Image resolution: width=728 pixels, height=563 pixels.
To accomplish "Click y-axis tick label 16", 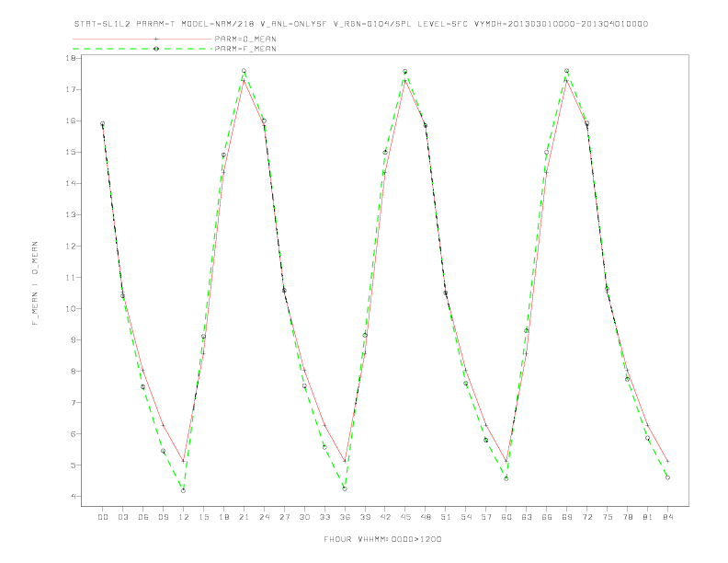I will click(71, 121).
